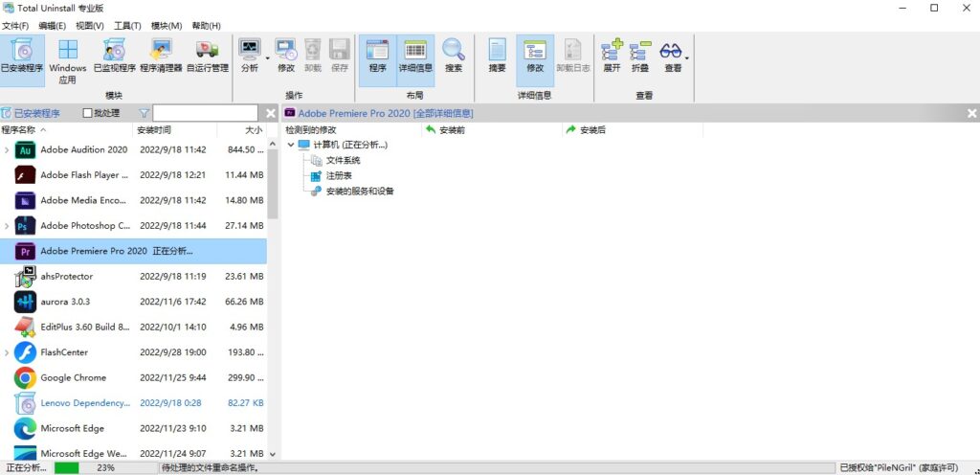Select the 注册表 tree node

point(339,175)
